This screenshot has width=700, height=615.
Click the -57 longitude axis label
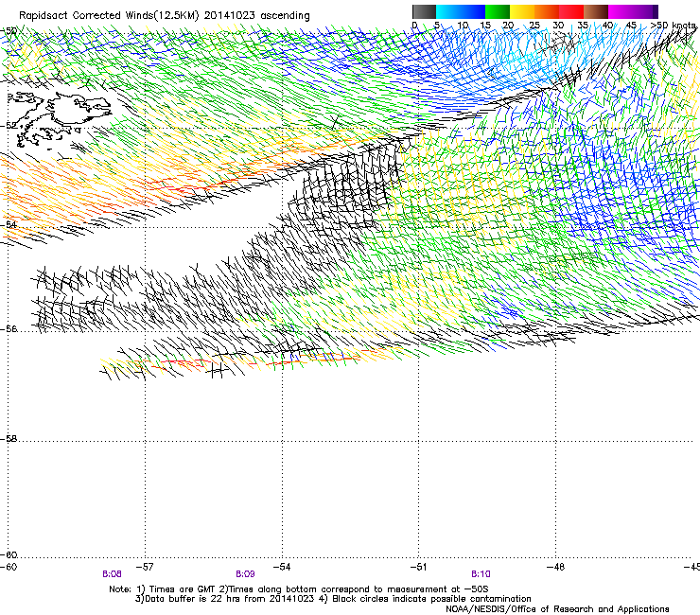pyautogui.click(x=144, y=567)
